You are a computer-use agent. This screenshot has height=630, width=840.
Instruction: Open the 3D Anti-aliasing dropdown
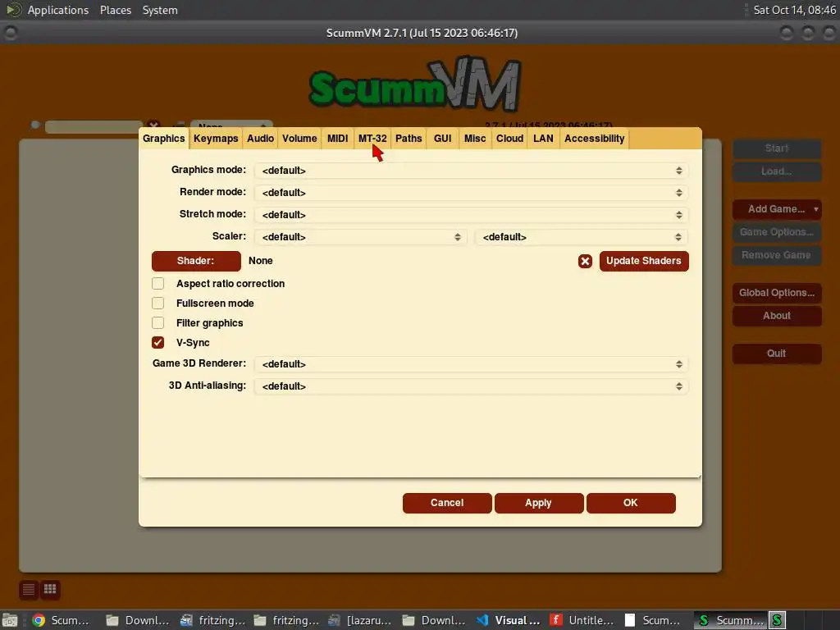pyautogui.click(x=472, y=386)
